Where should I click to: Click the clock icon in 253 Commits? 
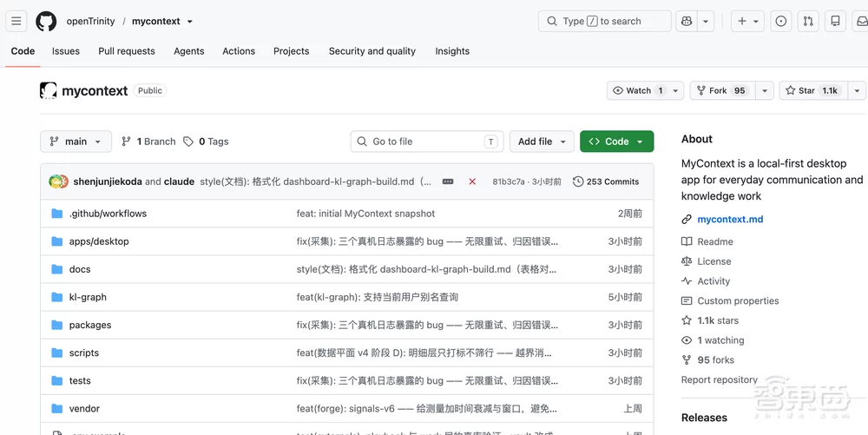pyautogui.click(x=578, y=181)
